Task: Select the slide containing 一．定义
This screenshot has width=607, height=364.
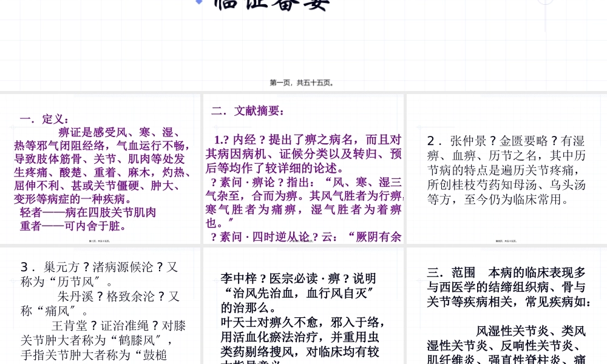Action: tap(100, 168)
